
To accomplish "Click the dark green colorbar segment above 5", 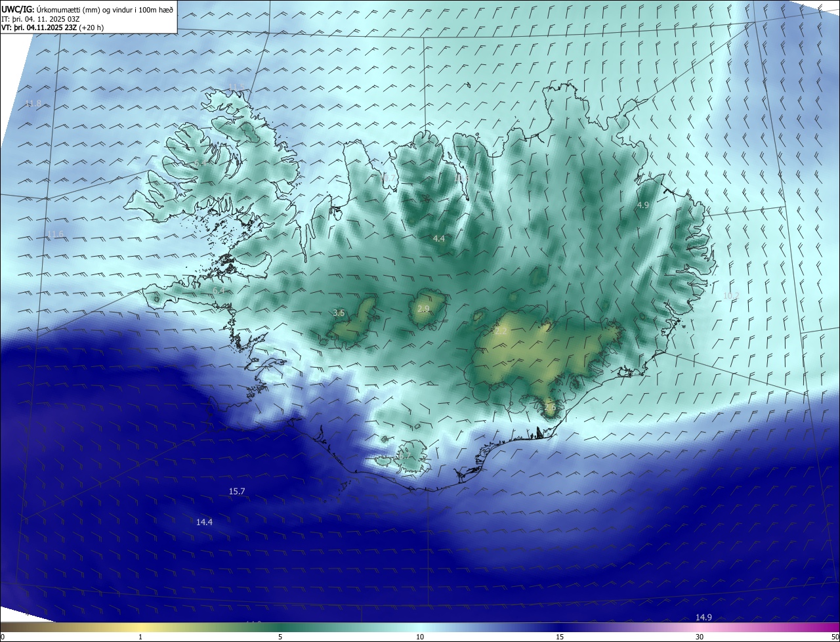I will 280,627.
